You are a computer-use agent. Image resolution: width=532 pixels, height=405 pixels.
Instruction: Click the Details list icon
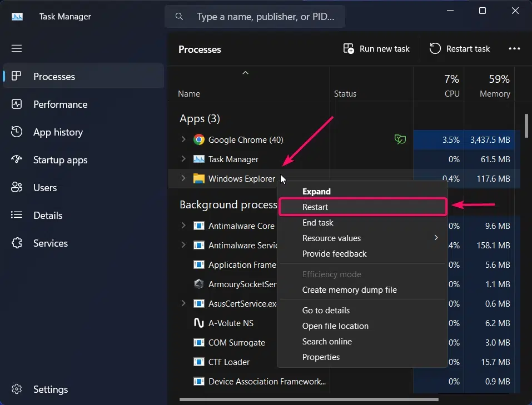pyautogui.click(x=16, y=214)
